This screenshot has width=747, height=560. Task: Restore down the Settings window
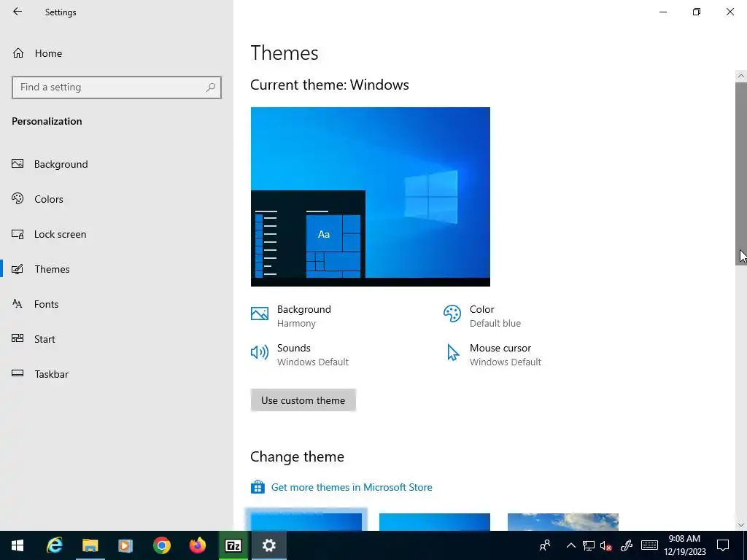[x=697, y=12]
